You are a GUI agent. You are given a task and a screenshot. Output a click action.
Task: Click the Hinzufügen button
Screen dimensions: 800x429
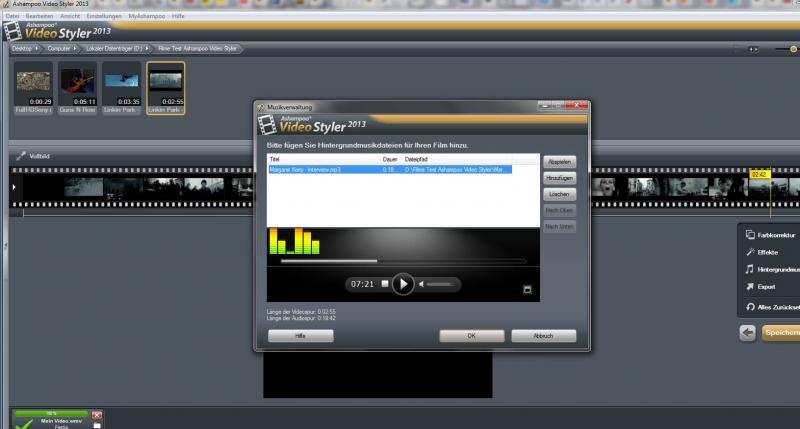tap(559, 178)
